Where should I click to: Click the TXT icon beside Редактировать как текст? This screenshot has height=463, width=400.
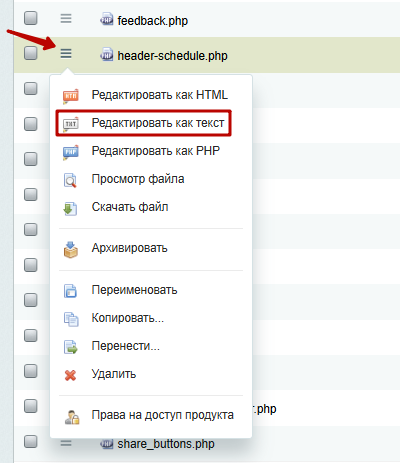coord(70,124)
